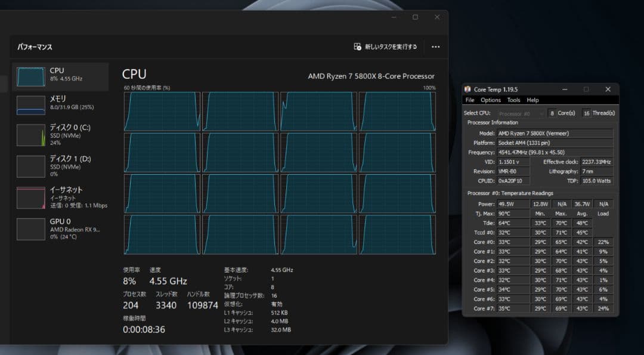The image size is (644, 355).
Task: Open the Select CPU processor dropdown
Action: 519,113
